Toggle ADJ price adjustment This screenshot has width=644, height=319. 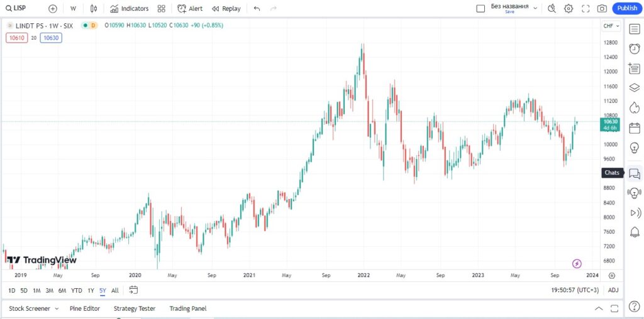point(613,290)
